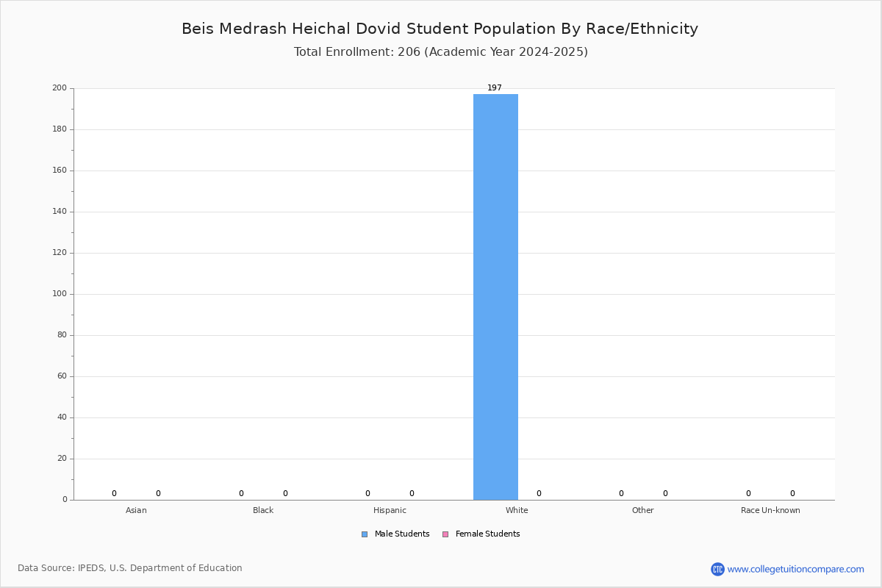Toggle the Male Students legend label
Screen dimensions: 882x588
pos(402,534)
